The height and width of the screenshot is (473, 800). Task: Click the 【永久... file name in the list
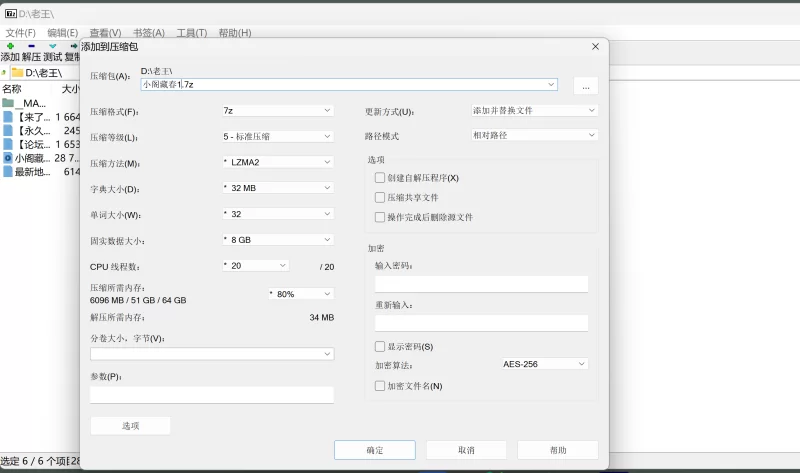(x=33, y=131)
